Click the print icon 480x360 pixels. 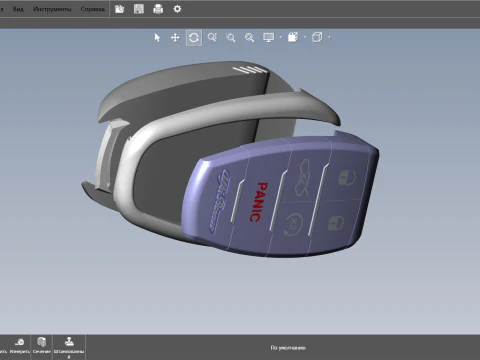click(158, 9)
